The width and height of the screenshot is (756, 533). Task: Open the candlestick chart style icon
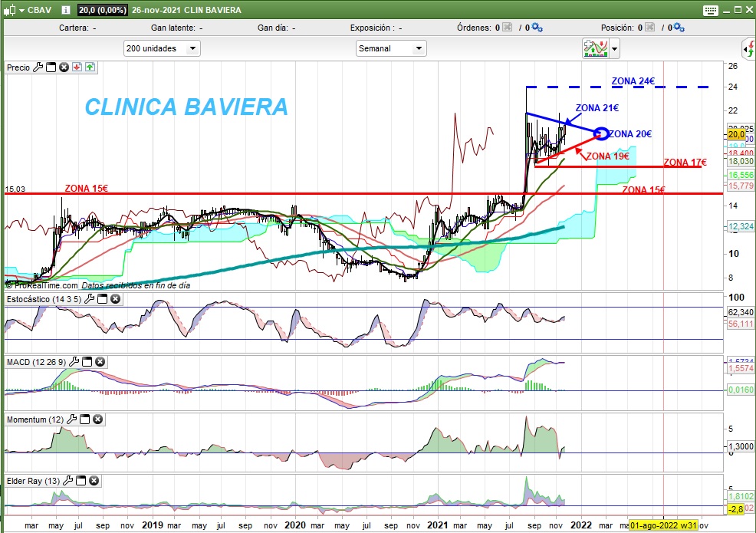tap(10, 10)
